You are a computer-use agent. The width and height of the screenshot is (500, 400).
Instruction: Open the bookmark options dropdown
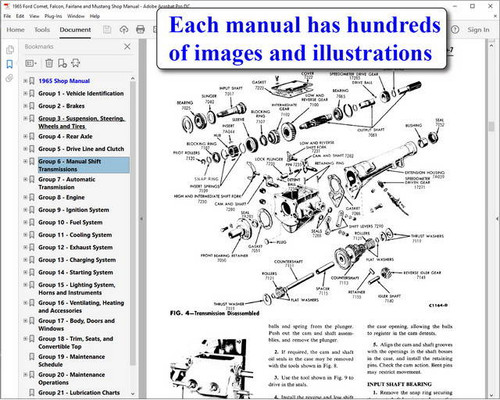[31, 63]
